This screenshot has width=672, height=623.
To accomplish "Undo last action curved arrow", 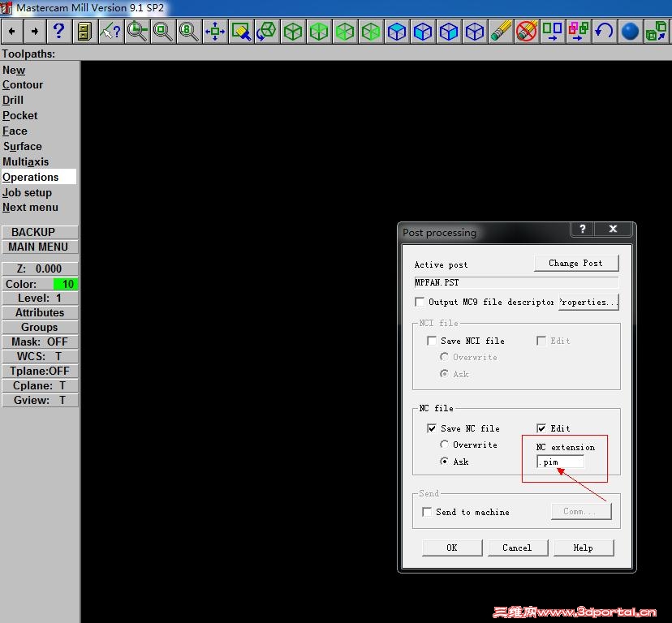I will coord(604,32).
